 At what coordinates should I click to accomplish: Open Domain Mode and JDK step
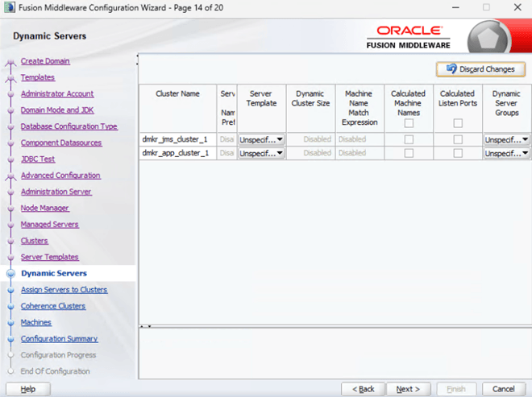57,110
